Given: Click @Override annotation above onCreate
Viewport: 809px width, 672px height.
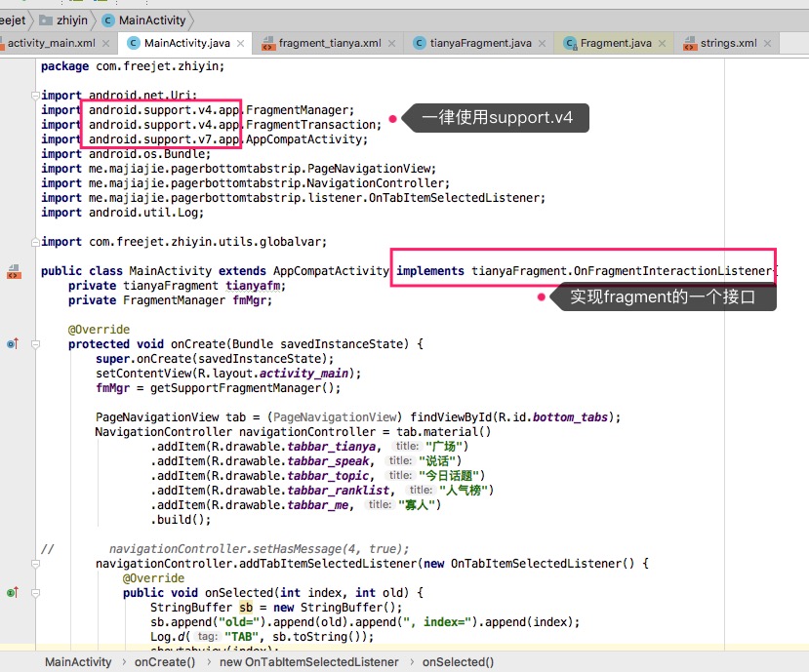Looking at the screenshot, I should click(x=99, y=330).
